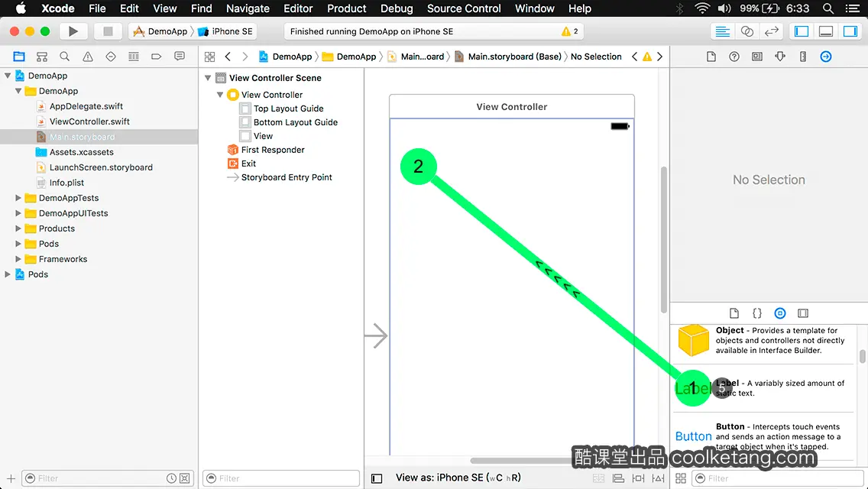Click the add file plus button
The image size is (868, 489).
tap(11, 478)
